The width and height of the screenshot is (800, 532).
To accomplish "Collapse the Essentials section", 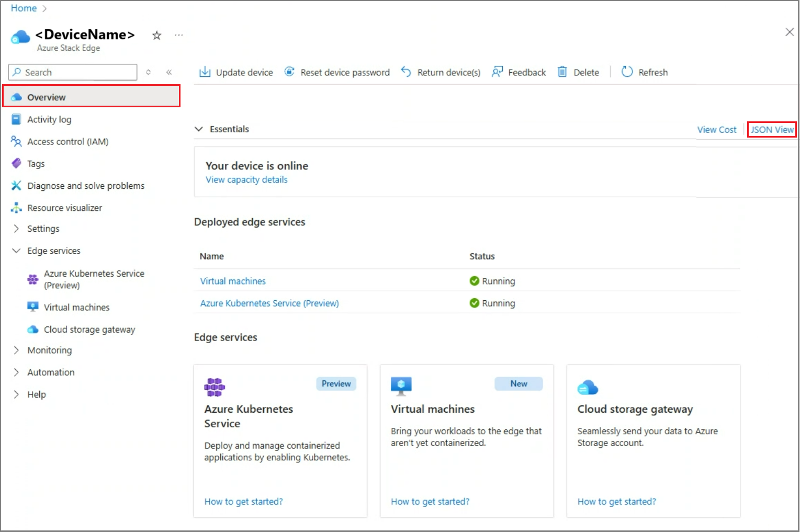I will click(199, 129).
